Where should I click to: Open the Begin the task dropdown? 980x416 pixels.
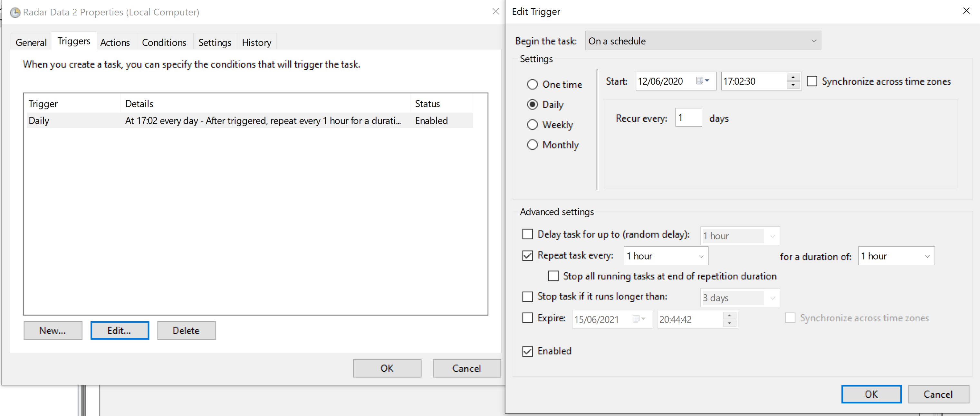pyautogui.click(x=702, y=41)
